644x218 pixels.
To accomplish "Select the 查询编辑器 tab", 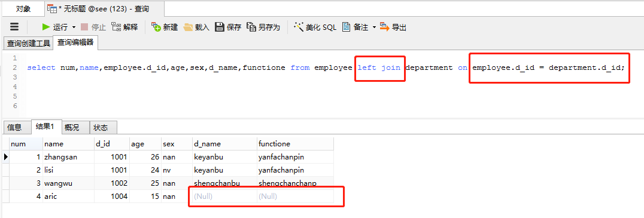I will click(x=75, y=42).
